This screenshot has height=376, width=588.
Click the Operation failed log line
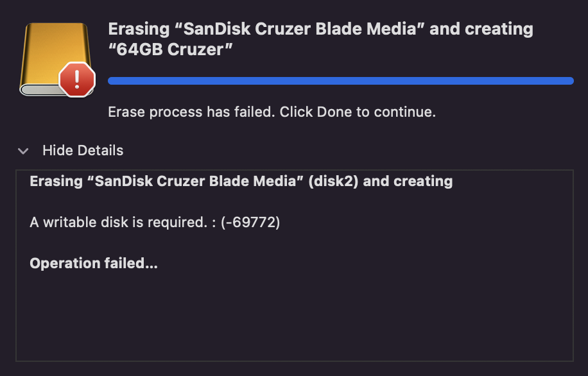point(94,264)
